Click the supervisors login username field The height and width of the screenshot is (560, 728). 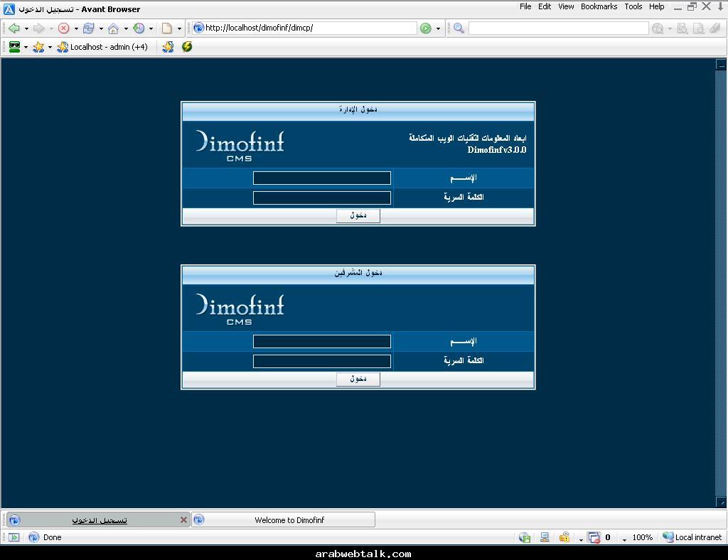pyautogui.click(x=322, y=342)
